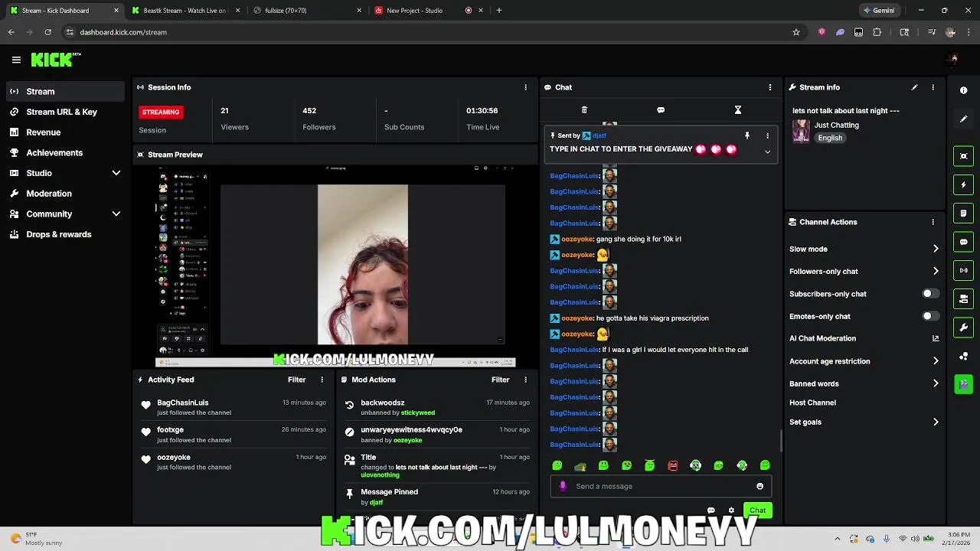Image resolution: width=980 pixels, height=551 pixels.
Task: Click English language tag
Action: pos(830,138)
